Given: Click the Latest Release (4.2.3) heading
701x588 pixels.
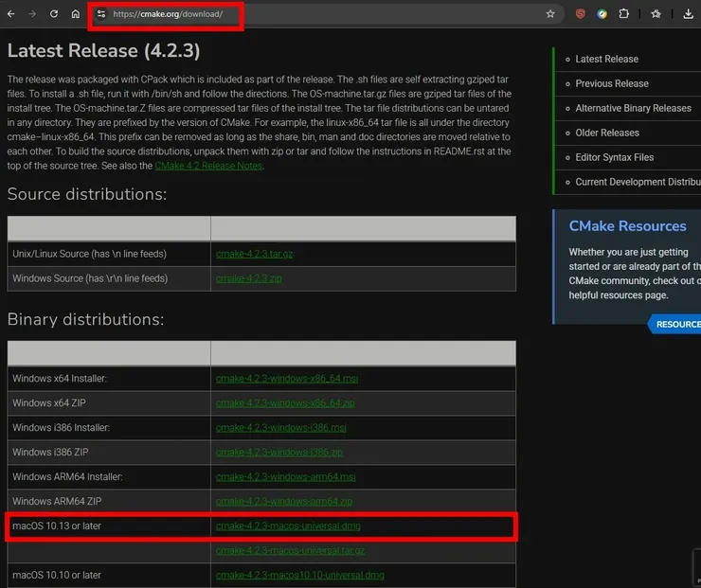Looking at the screenshot, I should tap(103, 50).
